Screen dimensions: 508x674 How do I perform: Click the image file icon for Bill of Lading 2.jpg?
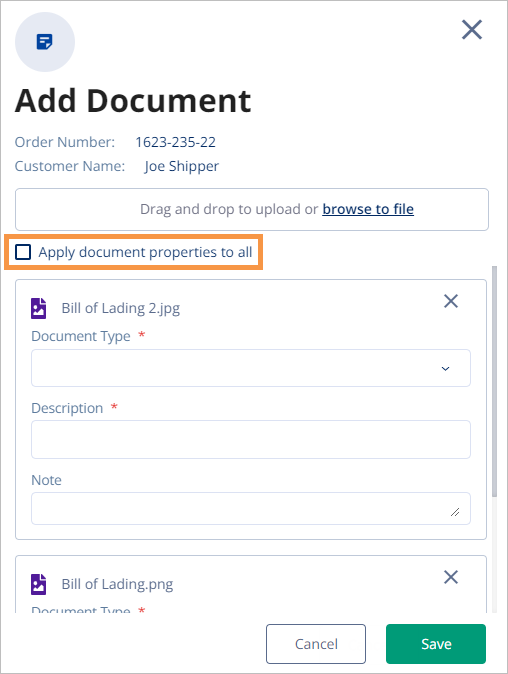(38, 308)
